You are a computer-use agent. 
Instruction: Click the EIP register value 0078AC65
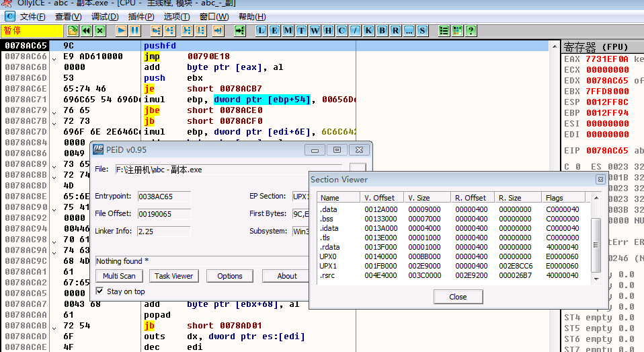[x=607, y=151]
